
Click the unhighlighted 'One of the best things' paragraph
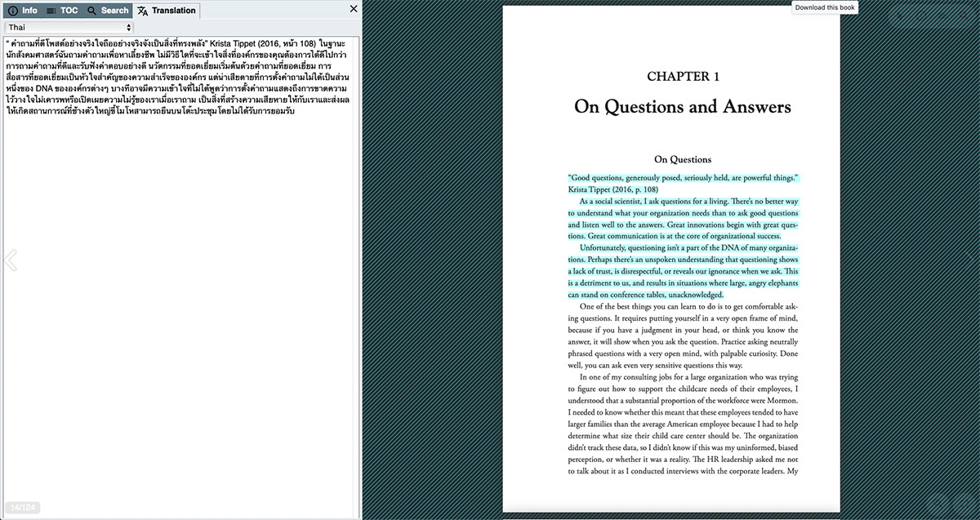click(x=683, y=335)
